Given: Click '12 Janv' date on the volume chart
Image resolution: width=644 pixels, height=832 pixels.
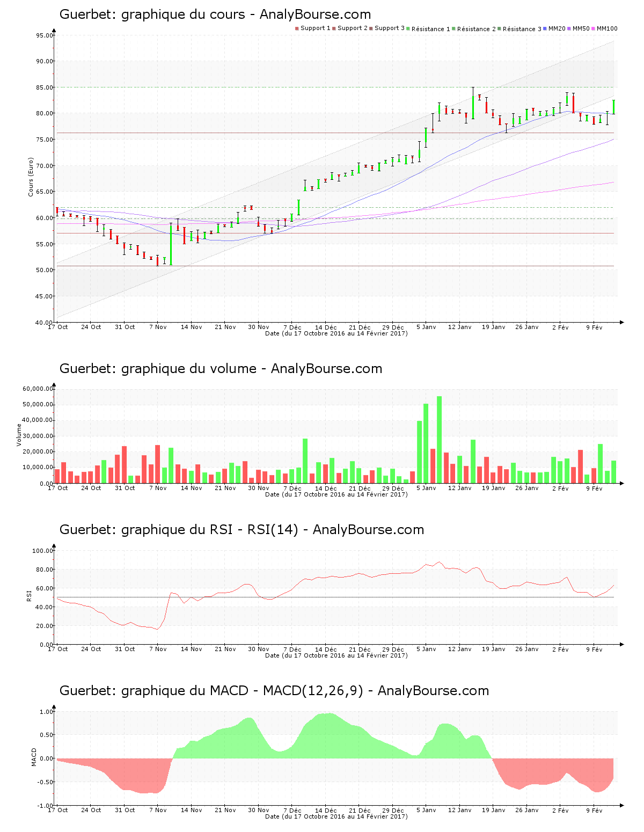Looking at the screenshot, I should [x=460, y=488].
